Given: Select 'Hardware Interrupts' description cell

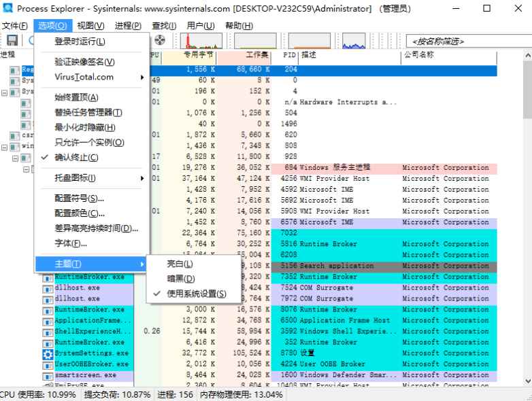Looking at the screenshot, I should point(348,103).
